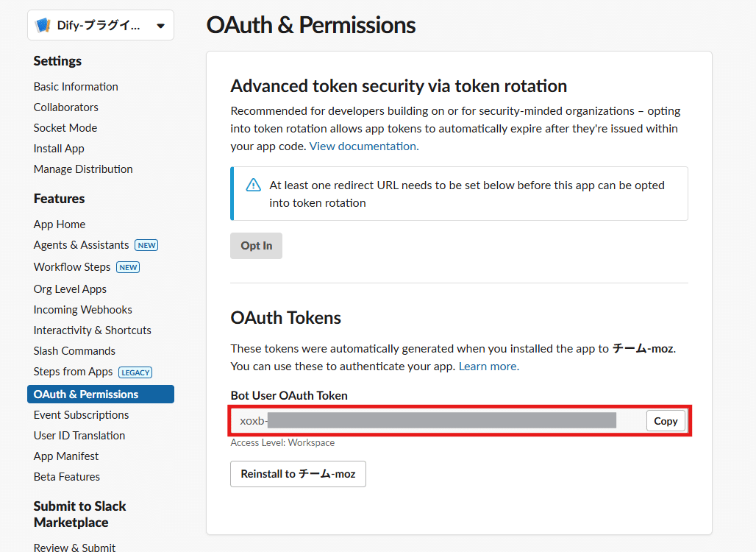
Task: Follow the Learn more link
Action: [x=489, y=367]
